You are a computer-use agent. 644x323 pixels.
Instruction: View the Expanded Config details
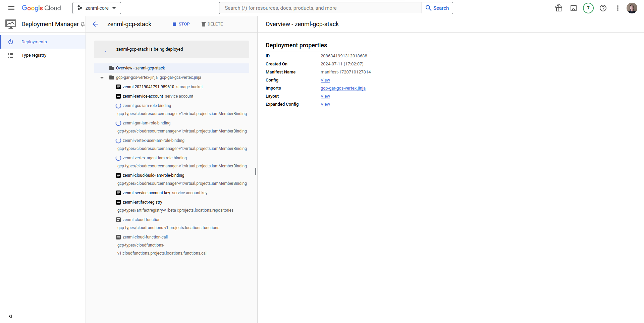(x=325, y=104)
